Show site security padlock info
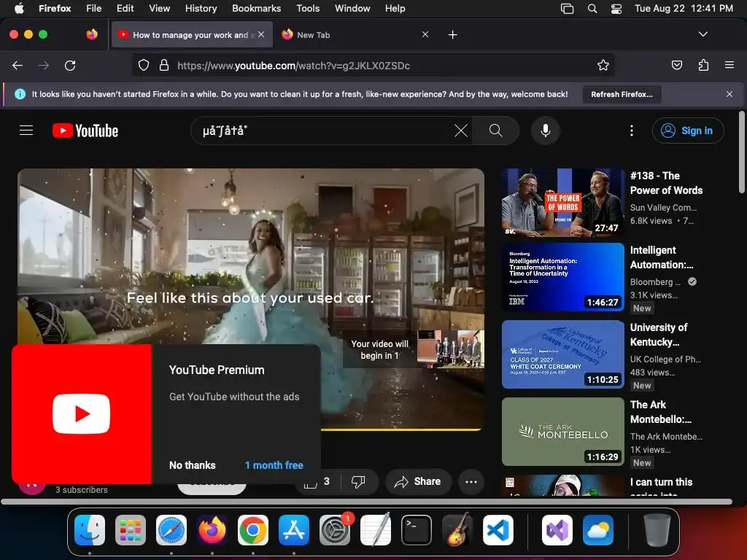The width and height of the screenshot is (747, 560). pos(164,65)
